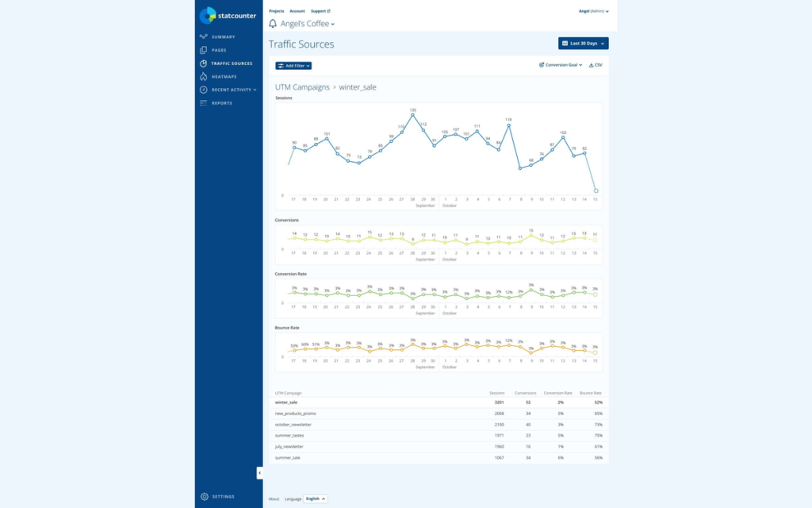Open the Account menu item
This screenshot has height=508, width=812.
coord(297,11)
